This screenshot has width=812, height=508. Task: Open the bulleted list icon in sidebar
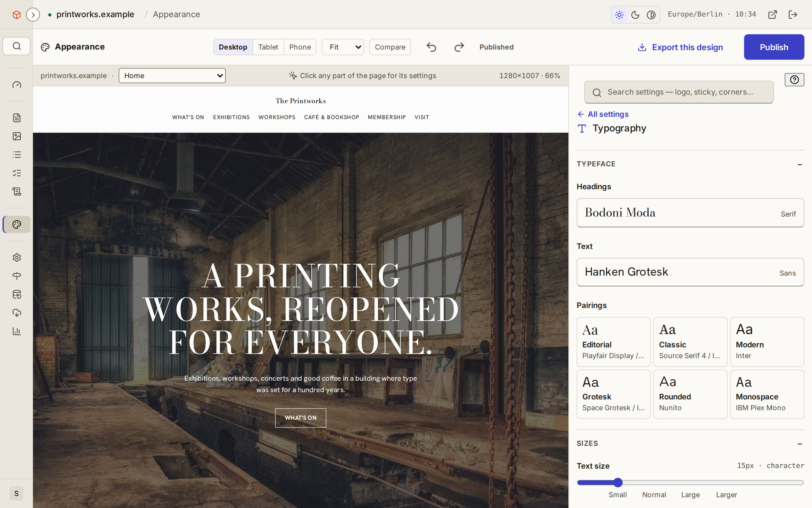[17, 155]
